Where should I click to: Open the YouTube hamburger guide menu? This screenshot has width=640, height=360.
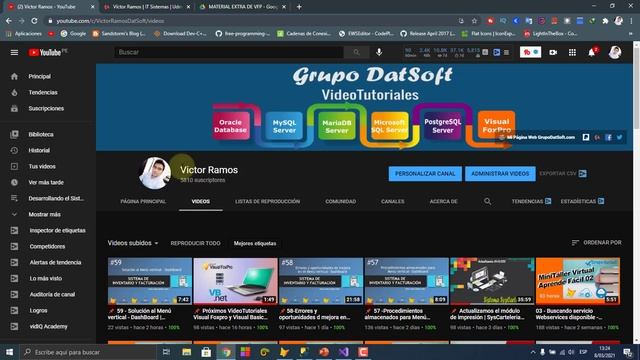pos(14,52)
